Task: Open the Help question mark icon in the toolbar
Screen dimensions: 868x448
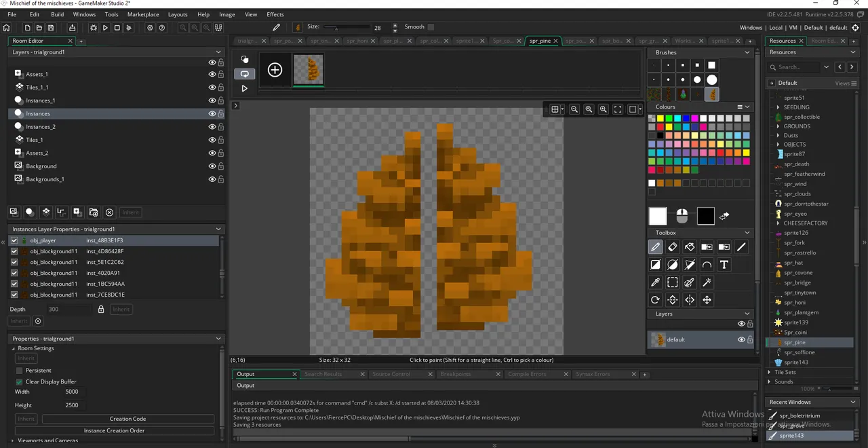Action: [162, 28]
